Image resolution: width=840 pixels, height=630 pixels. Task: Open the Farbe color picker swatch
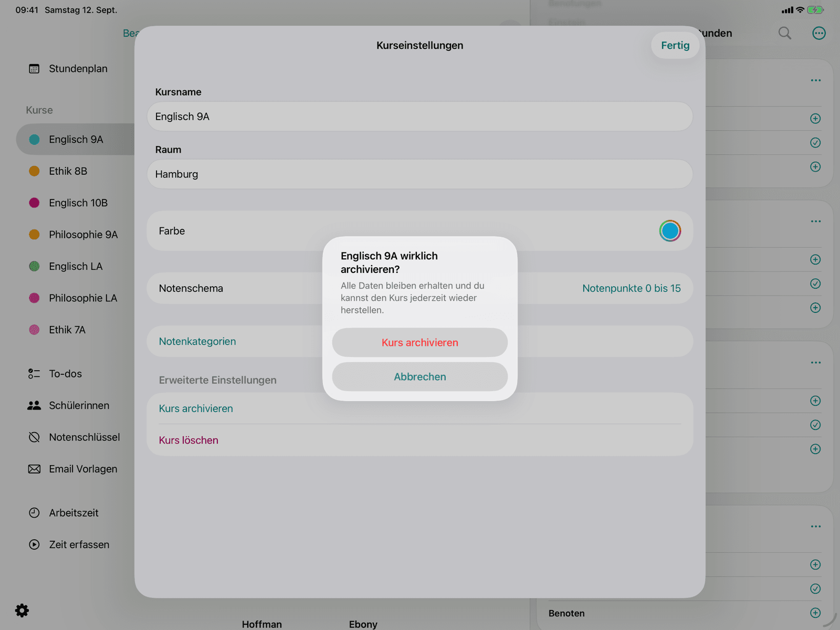point(670,231)
